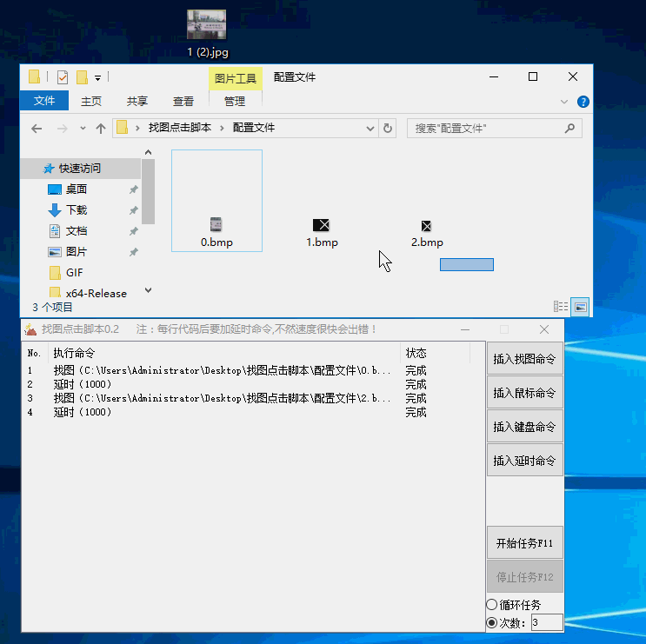The image size is (646, 644).
Task: Click 找图点击脚本 in the address breadcrumb
Action: [x=180, y=128]
